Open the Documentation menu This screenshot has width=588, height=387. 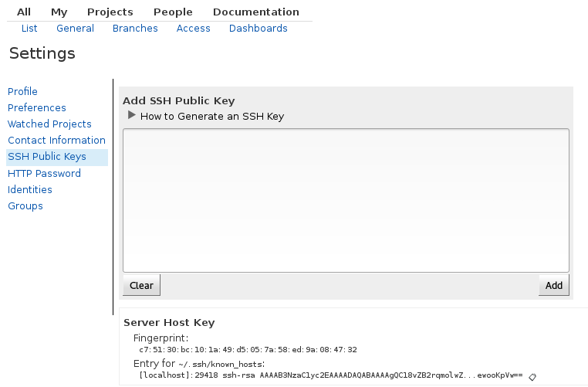click(x=256, y=12)
